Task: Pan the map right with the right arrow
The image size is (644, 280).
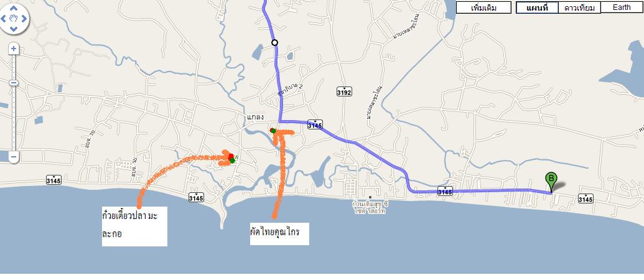Action: 24,19
